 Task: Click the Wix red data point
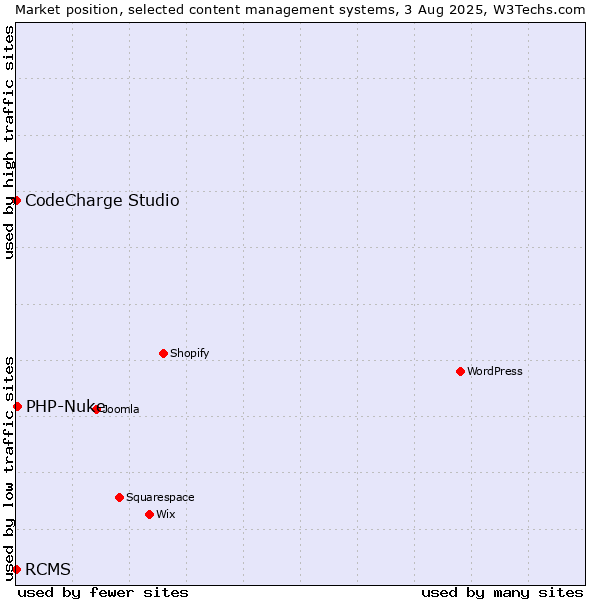[x=150, y=515]
